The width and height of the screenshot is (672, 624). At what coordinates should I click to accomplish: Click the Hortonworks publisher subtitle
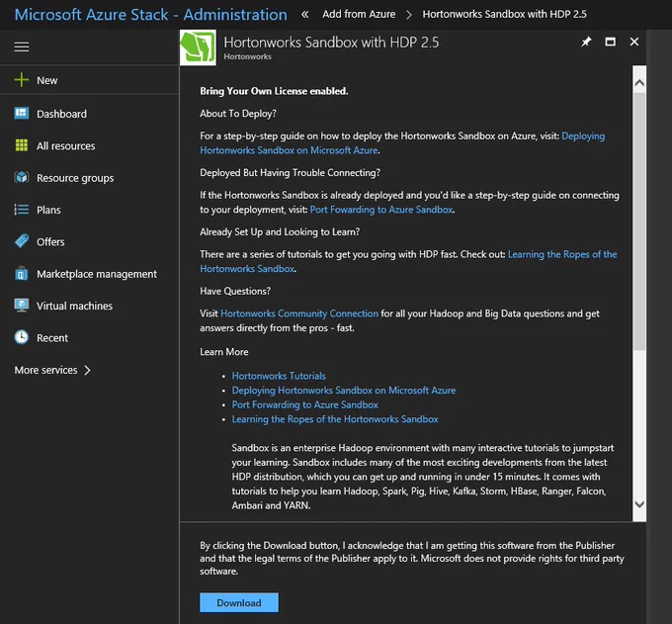pos(248,56)
